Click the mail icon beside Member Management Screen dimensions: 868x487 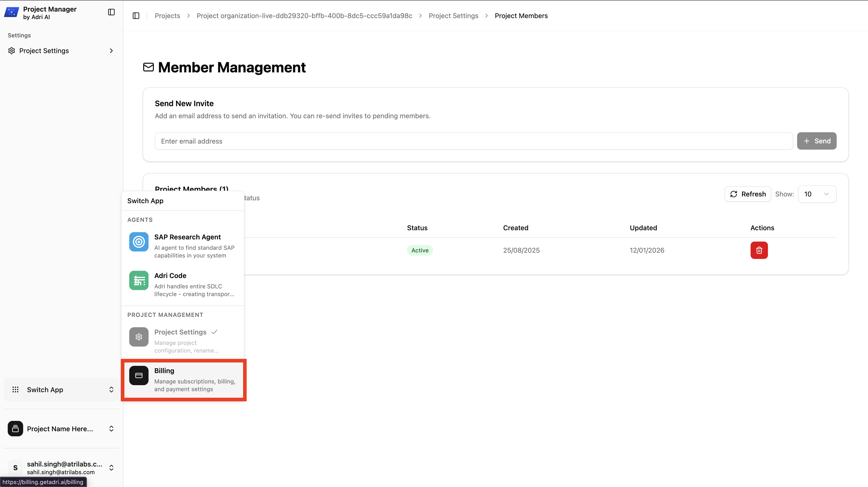point(149,67)
